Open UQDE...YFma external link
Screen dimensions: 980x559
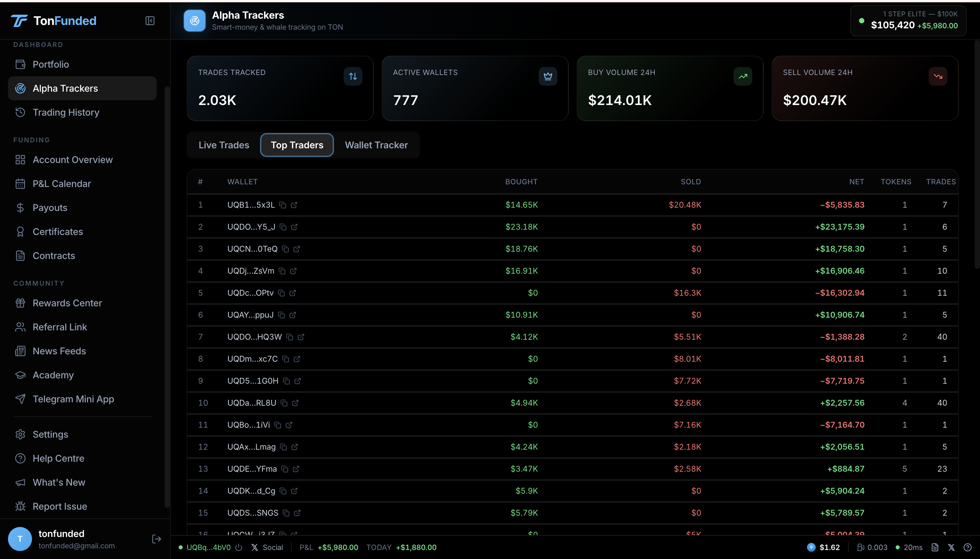296,469
